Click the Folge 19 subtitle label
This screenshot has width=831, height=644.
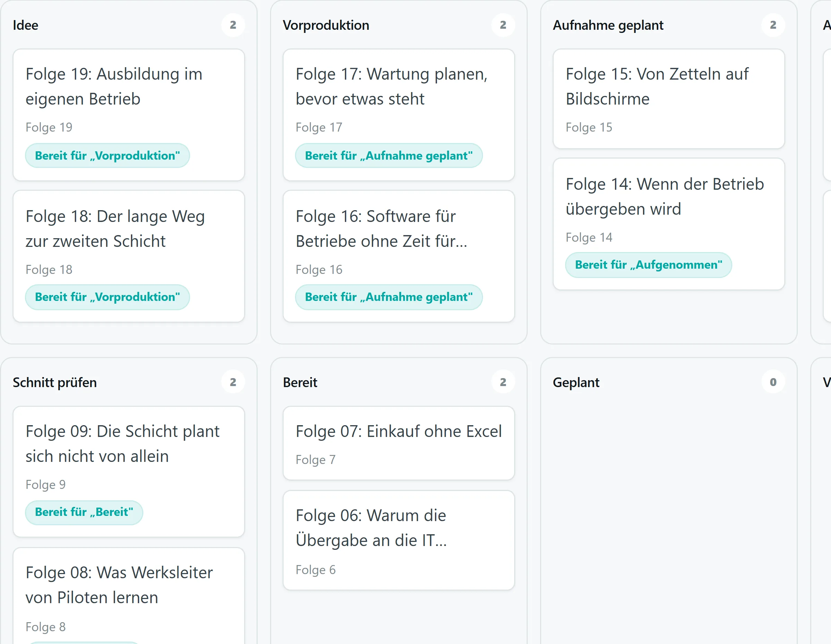point(49,127)
